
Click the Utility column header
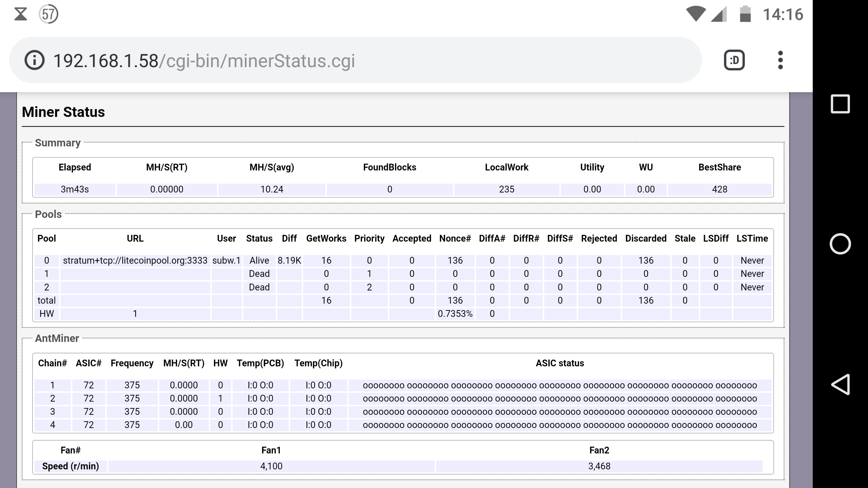(592, 167)
